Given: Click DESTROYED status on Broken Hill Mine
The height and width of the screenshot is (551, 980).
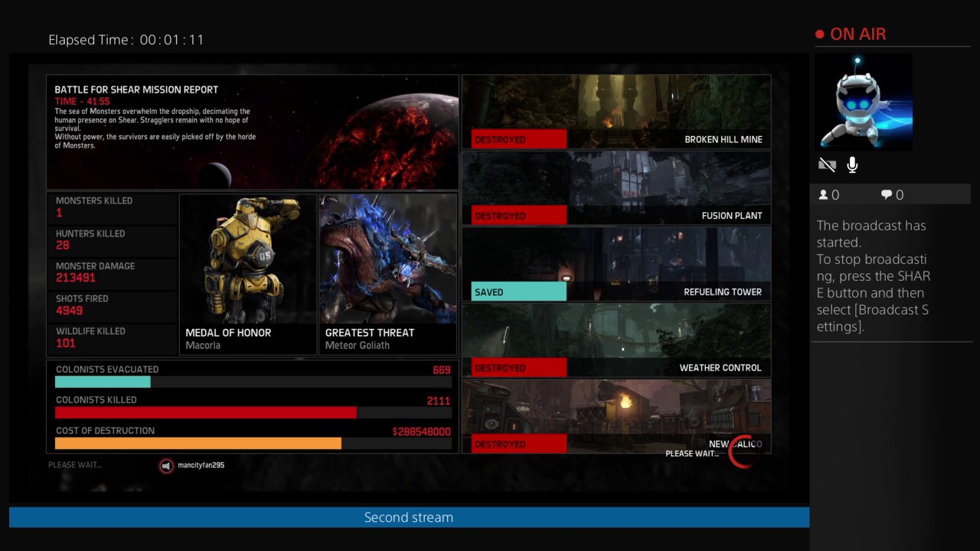Looking at the screenshot, I should pyautogui.click(x=519, y=139).
